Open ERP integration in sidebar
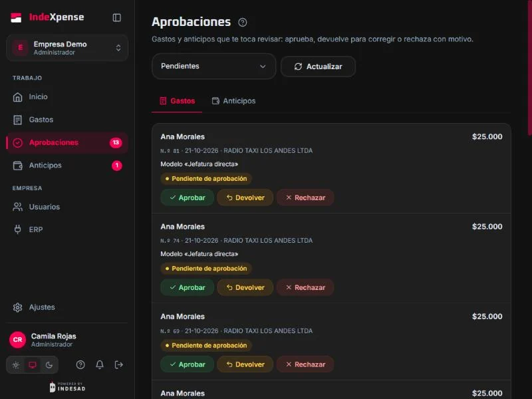This screenshot has height=399, width=532. [x=67, y=229]
